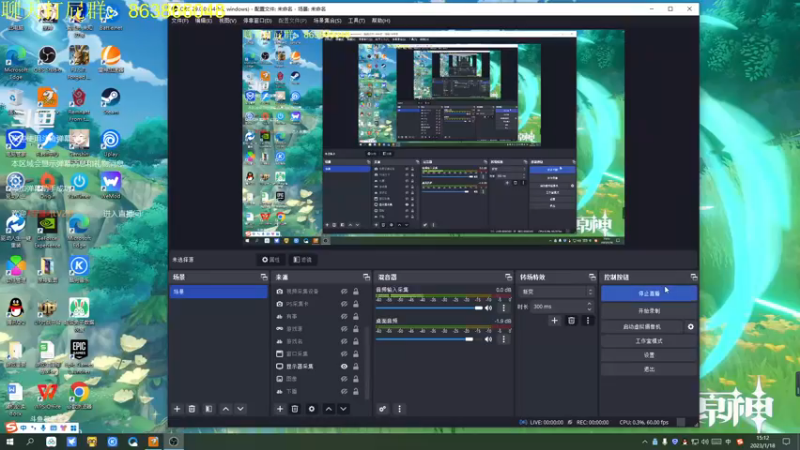Image resolution: width=800 pixels, height=450 pixels.
Task: Add a new scene with plus button
Action: (x=177, y=409)
